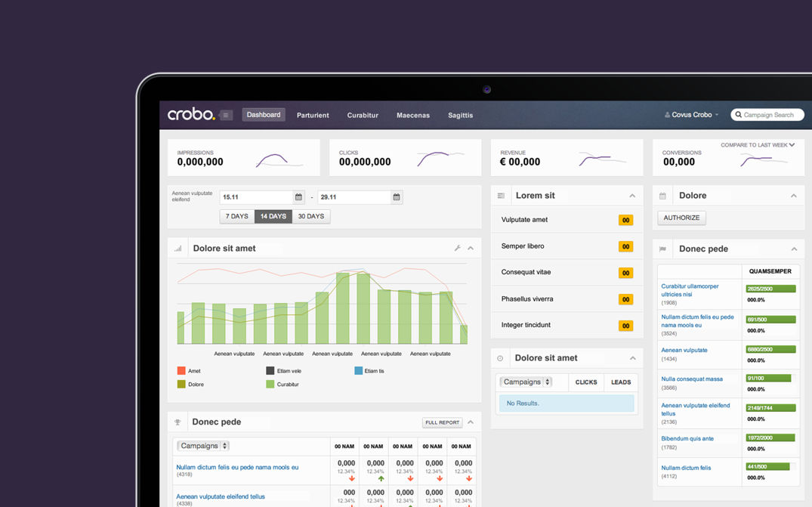Click the 00 badge next to Semper libero

(625, 246)
